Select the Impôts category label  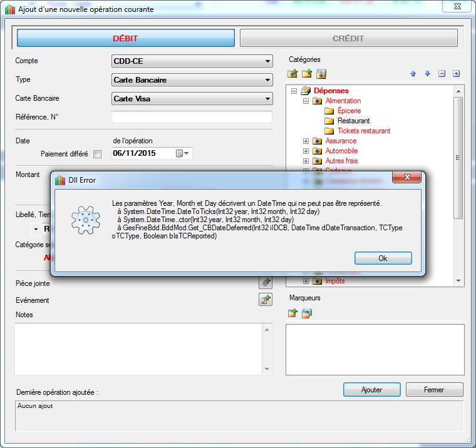(335, 281)
